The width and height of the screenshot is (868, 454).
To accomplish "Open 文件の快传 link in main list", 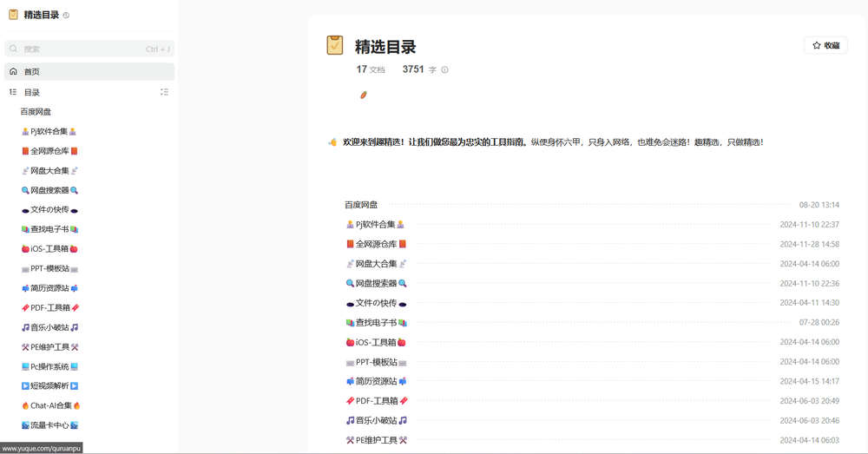I will [376, 303].
